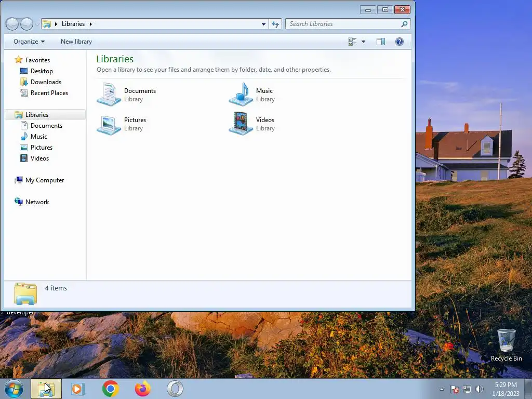The image size is (532, 399).
Task: Expand breadcrumb arrow before Libraries
Action: click(56, 24)
